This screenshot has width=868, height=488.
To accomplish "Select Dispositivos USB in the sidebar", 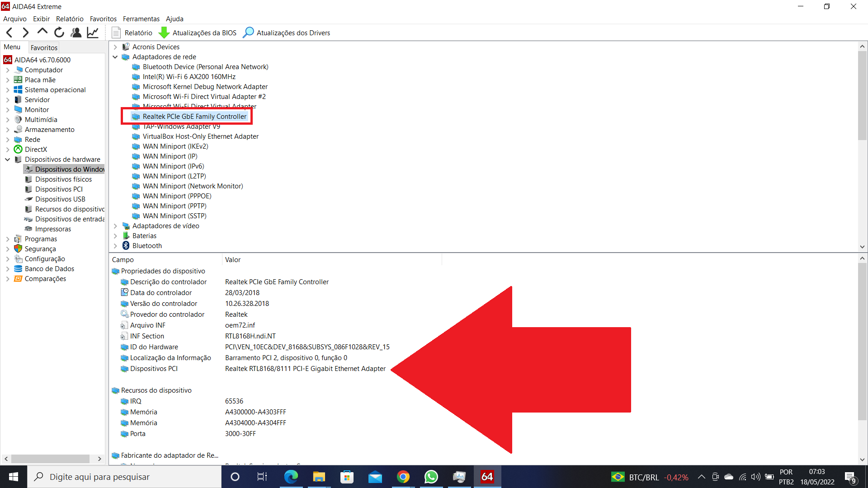I will (60, 199).
